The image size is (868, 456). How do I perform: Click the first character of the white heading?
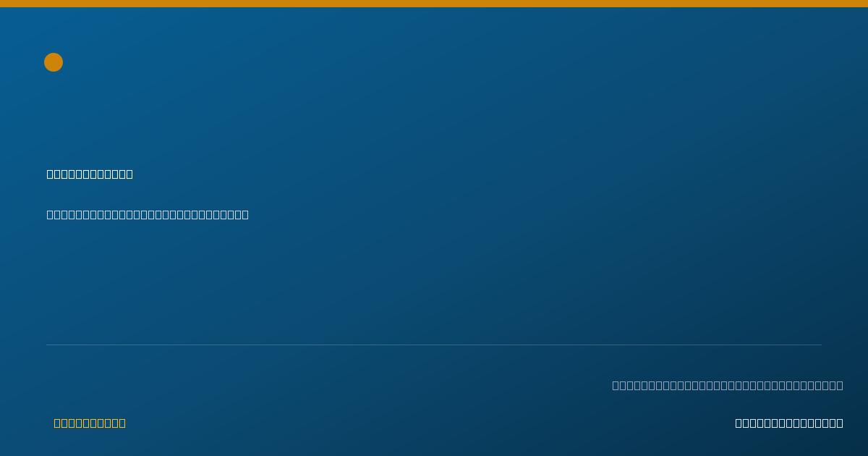tap(50, 174)
